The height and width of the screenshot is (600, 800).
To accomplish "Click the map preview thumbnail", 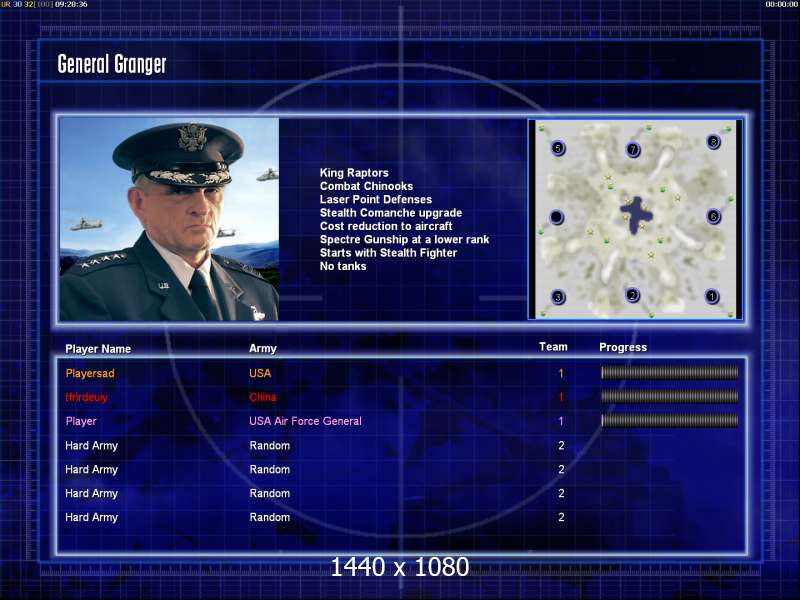I will point(635,219).
